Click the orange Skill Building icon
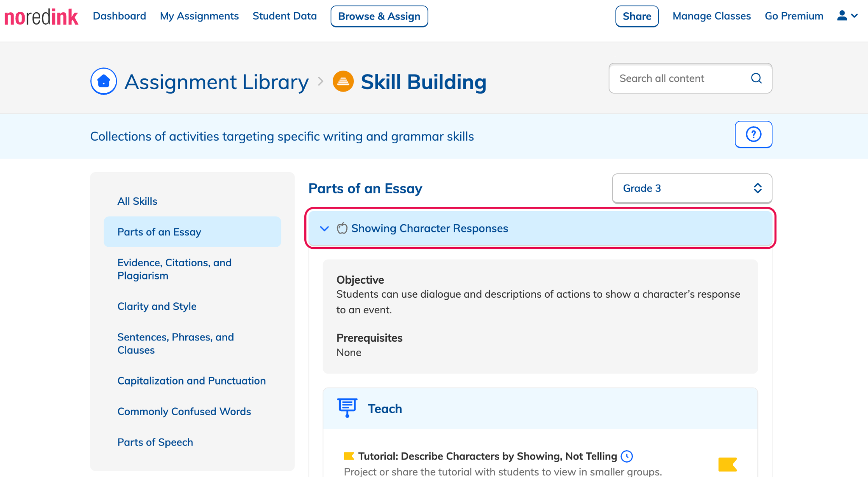The image size is (868, 477). point(343,81)
